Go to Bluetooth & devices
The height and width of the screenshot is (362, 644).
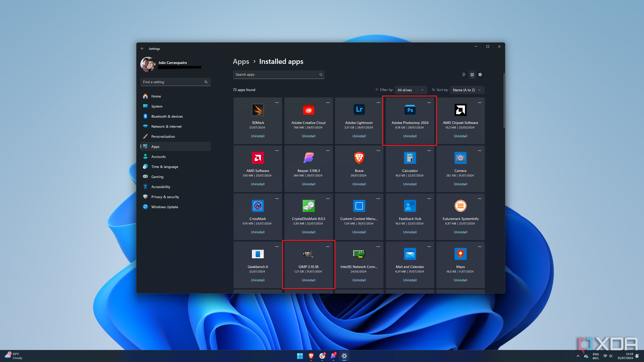[x=175, y=116]
